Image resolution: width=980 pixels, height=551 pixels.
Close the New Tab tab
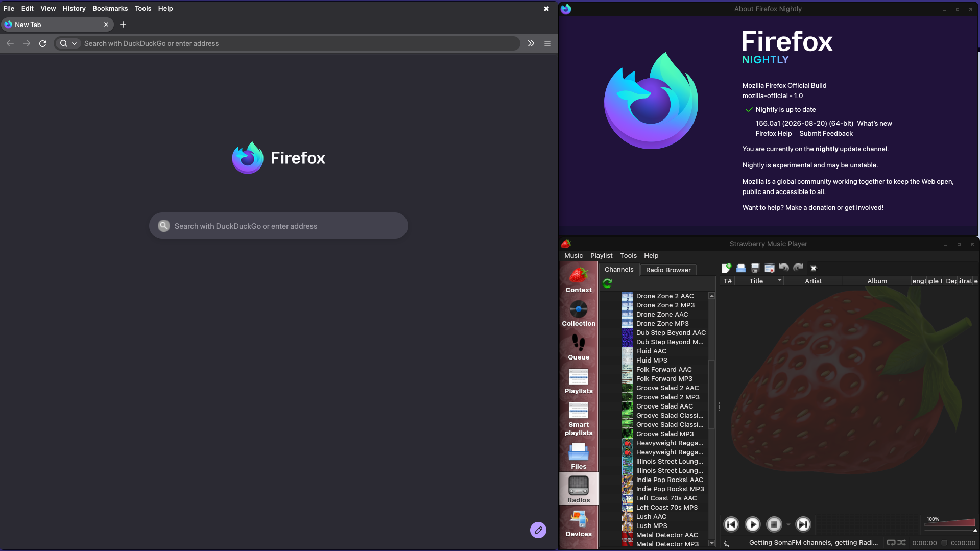tap(106, 25)
